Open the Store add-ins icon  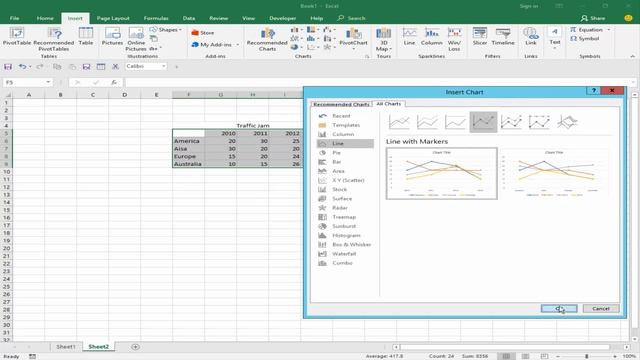203,33
